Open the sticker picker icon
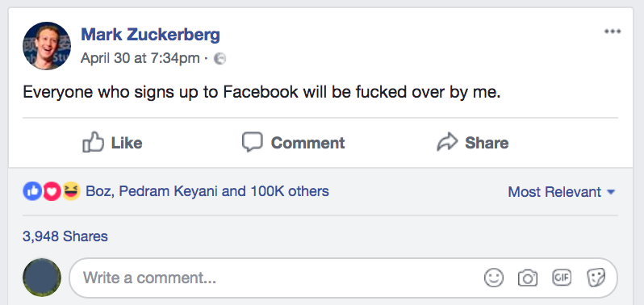Image resolution: width=644 pixels, height=305 pixels. (596, 278)
